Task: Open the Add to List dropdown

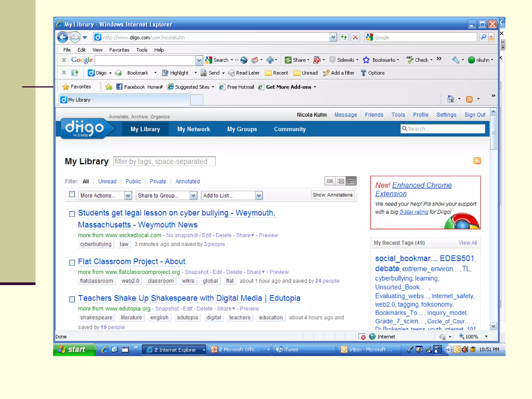Action: click(x=258, y=196)
